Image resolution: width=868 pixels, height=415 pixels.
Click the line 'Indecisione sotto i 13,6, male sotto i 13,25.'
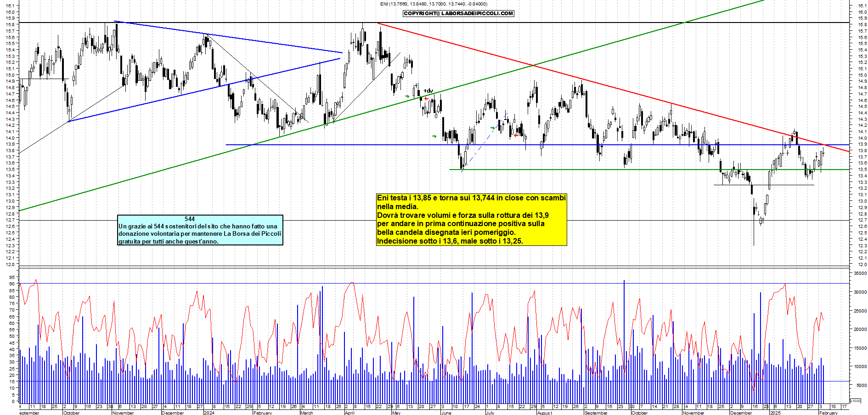click(450, 241)
